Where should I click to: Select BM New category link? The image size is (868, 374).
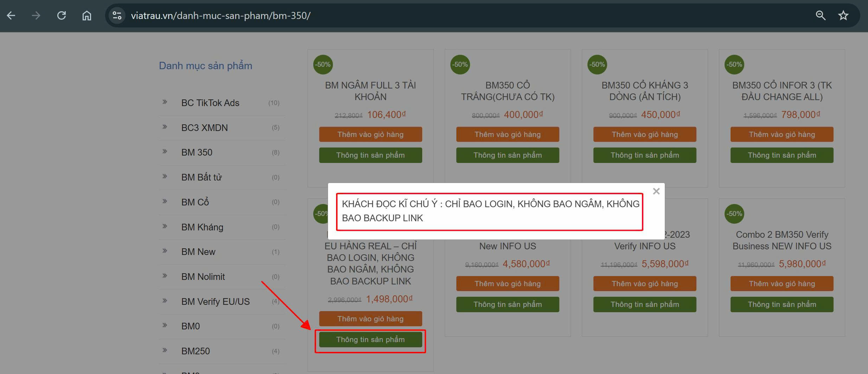[x=198, y=252]
